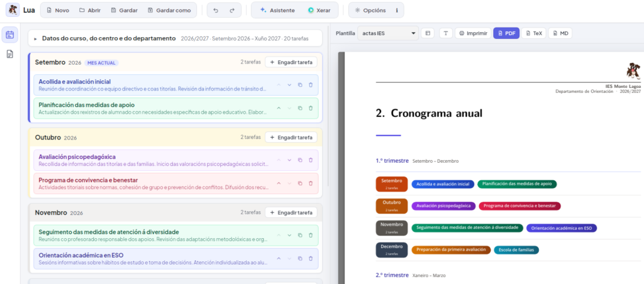
Task: Add a task to Setembro
Action: point(291,62)
